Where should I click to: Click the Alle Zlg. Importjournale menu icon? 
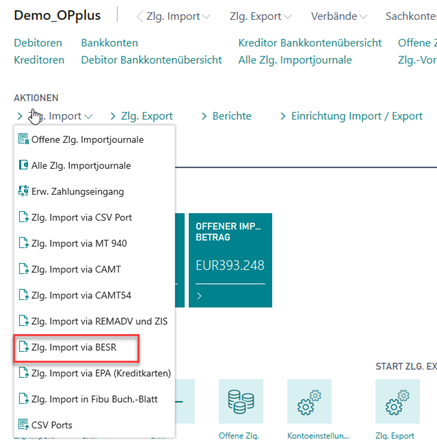(x=23, y=165)
